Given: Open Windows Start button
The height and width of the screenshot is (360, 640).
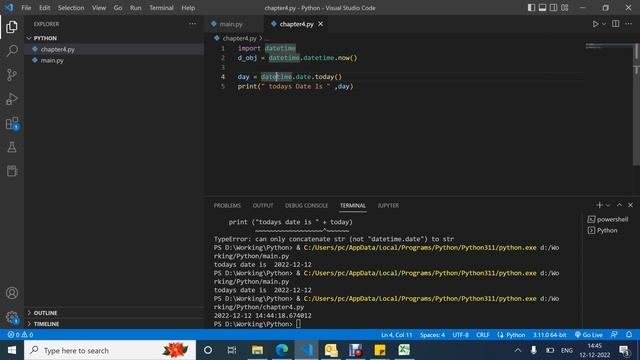Looking at the screenshot, I should click(x=12, y=350).
